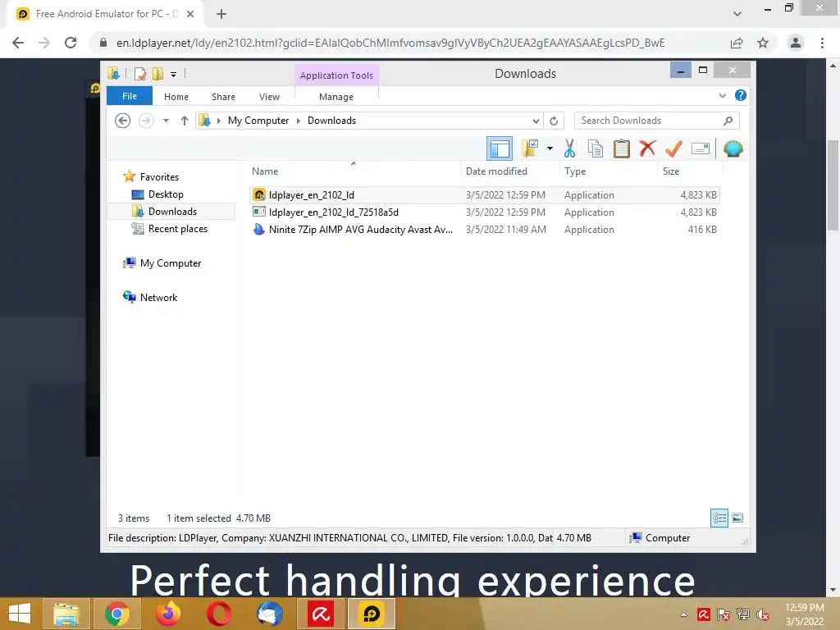
Task: Sort files by the Name column header
Action: pyautogui.click(x=353, y=171)
